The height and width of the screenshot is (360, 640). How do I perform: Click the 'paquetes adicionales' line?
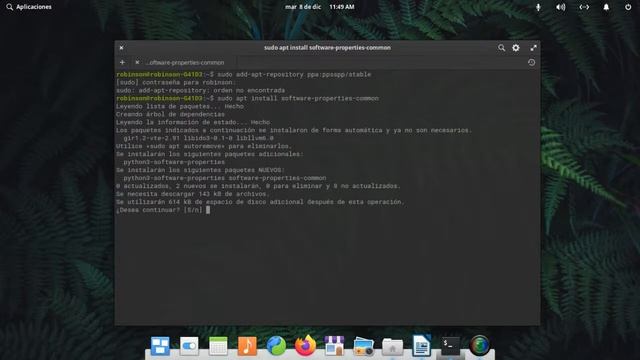point(210,154)
